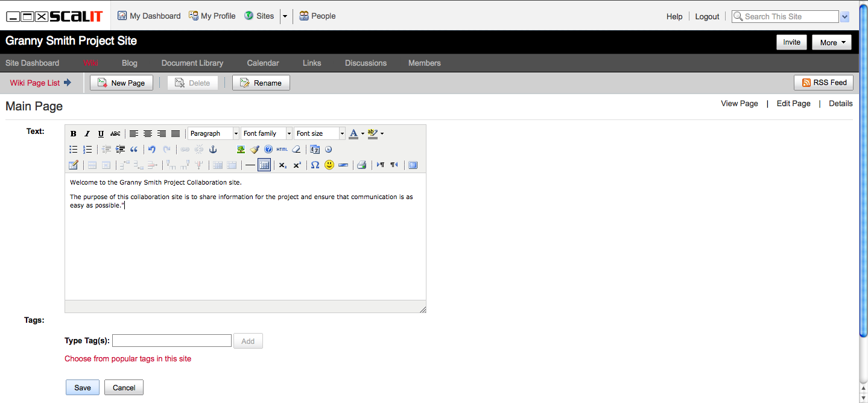Apply current highlight background color
The width and height of the screenshot is (868, 403).
(x=373, y=134)
